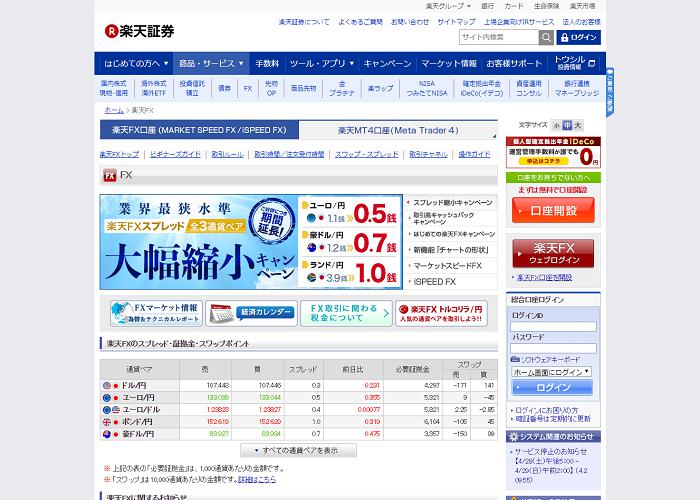
Task: Open サイトマップ in the header
Action: click(x=456, y=22)
